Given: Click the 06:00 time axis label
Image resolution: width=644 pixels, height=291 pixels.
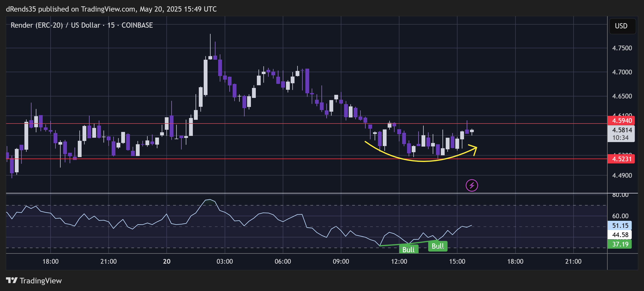Looking at the screenshot, I should 283,262.
